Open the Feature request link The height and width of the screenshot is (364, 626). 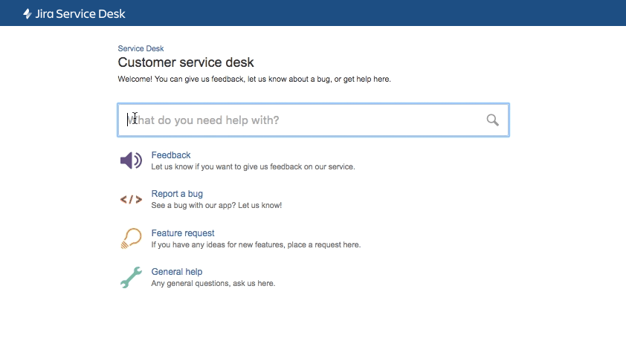[183, 233]
